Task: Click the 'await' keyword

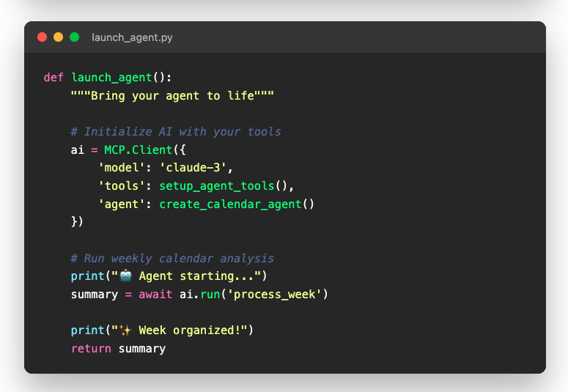Action: [155, 294]
